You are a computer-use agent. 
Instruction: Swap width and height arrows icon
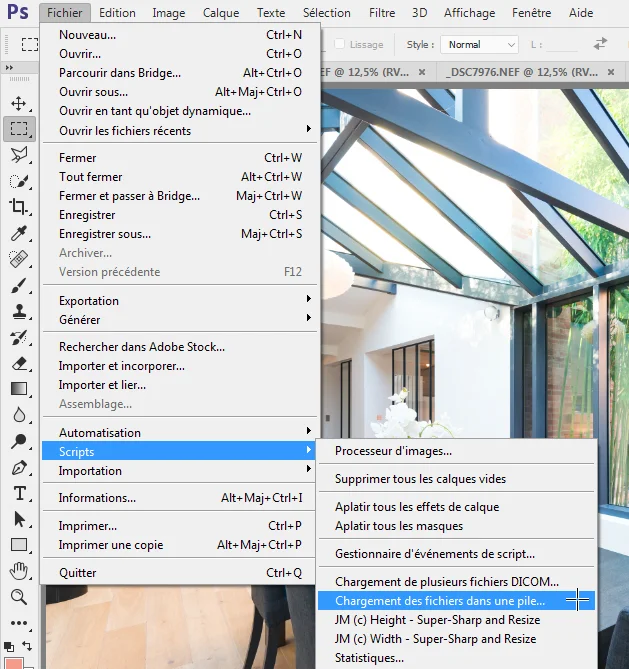tap(600, 44)
